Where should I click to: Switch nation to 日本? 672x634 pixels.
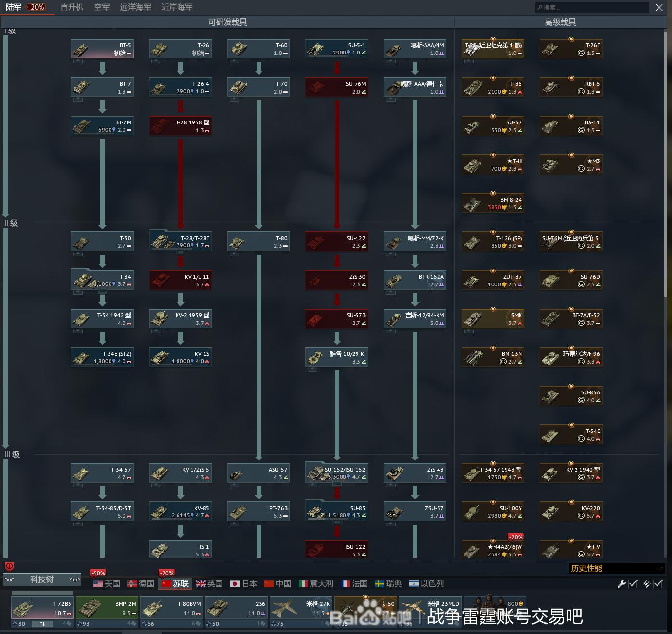click(x=244, y=584)
